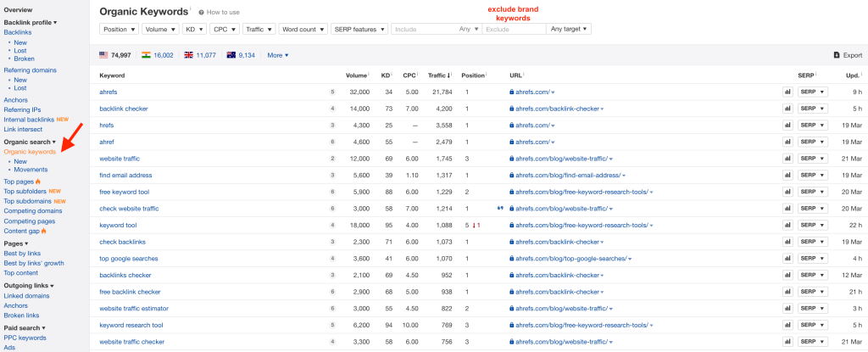
Task: Open Broken links in the sidebar
Action: 21,316
